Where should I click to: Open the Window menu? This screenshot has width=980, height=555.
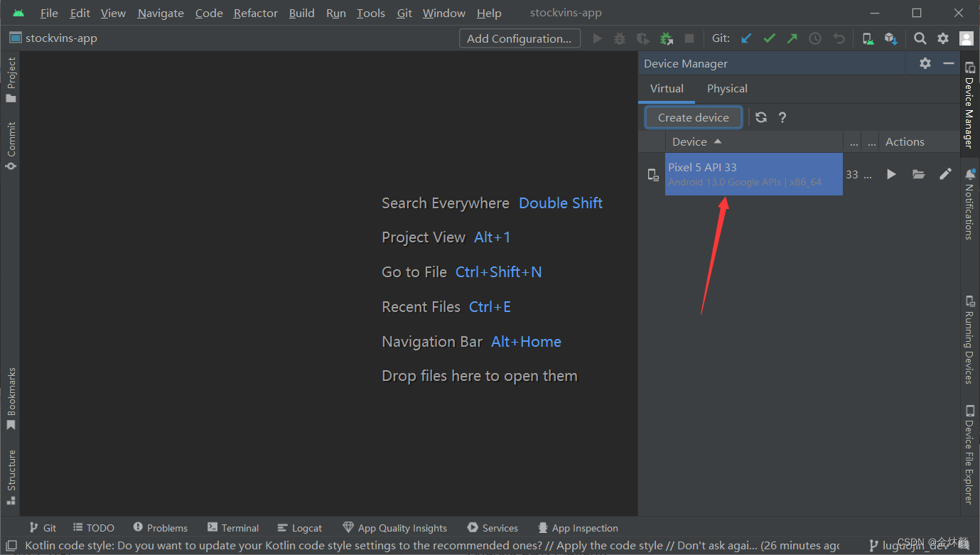[x=443, y=13]
